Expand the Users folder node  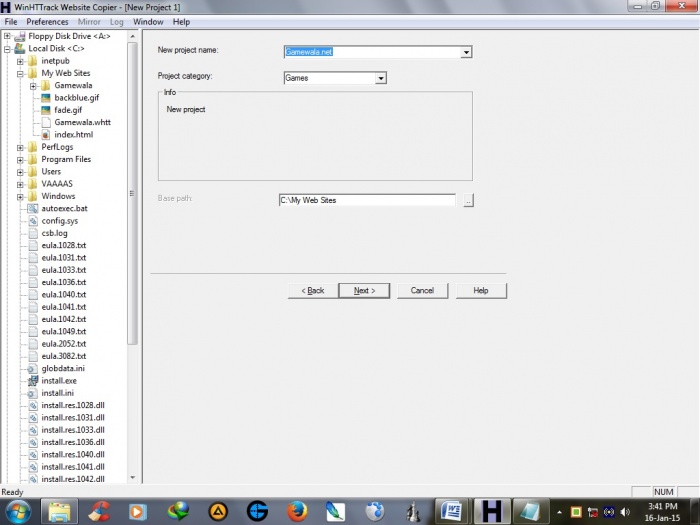(20, 172)
